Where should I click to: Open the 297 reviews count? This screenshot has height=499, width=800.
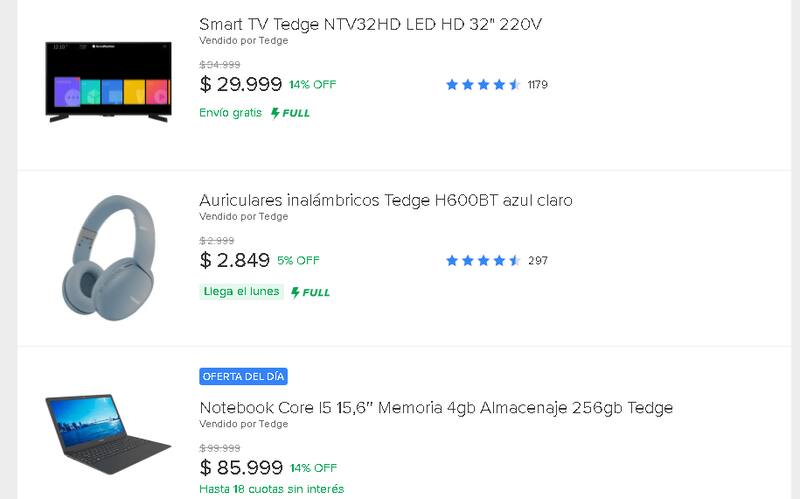(537, 261)
